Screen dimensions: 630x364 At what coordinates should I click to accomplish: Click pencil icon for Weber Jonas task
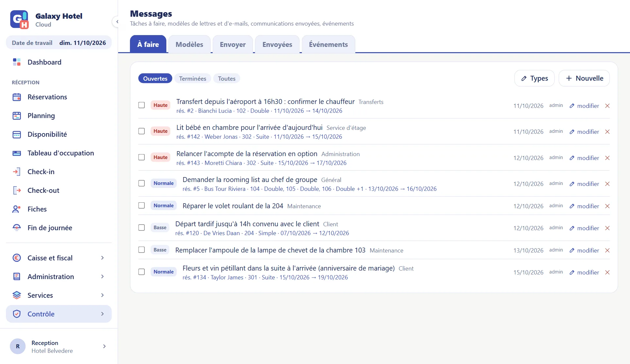click(x=572, y=132)
